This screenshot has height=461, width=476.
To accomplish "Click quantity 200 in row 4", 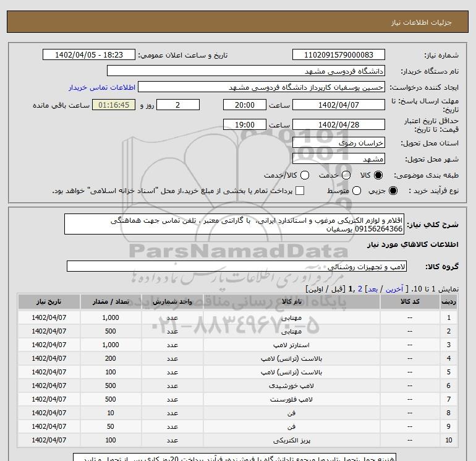I will (x=111, y=358).
